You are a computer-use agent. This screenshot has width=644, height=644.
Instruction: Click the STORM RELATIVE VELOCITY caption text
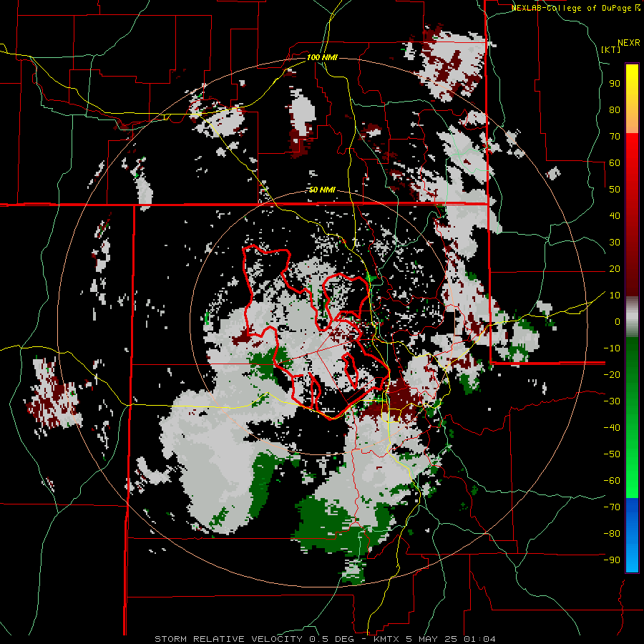coord(228,639)
